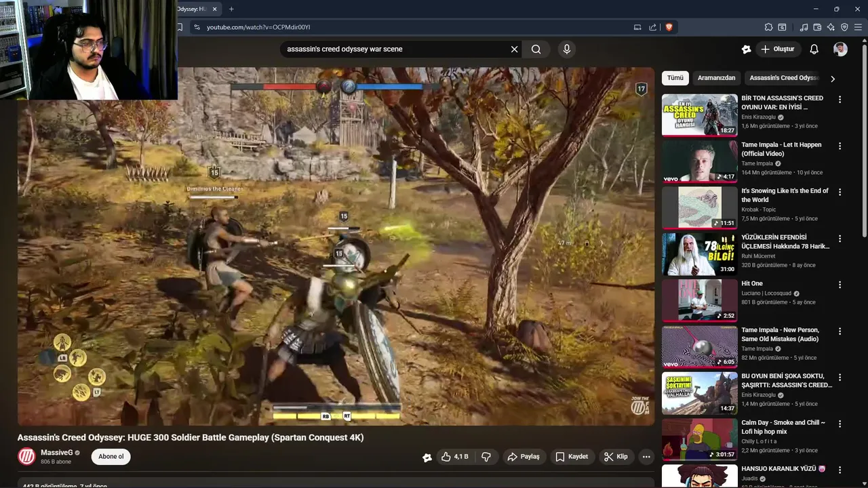Open the MassiveG channel name link
Viewport: 868px width, 488px height.
[x=56, y=453]
